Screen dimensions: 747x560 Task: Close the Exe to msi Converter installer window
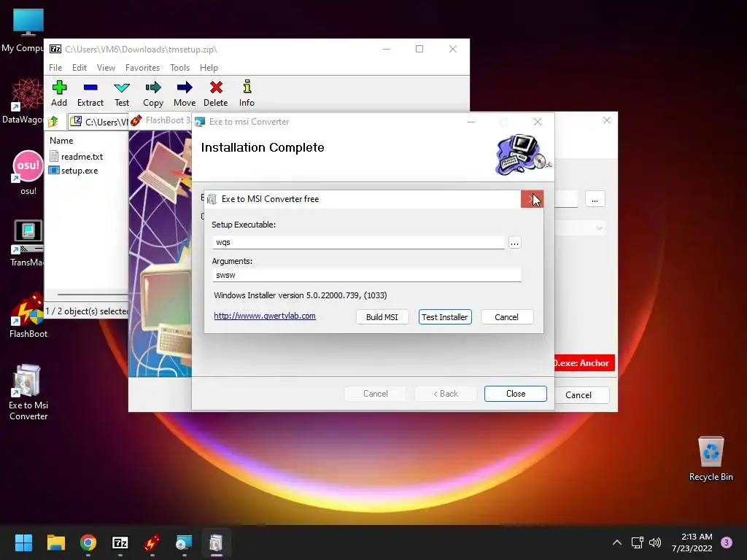click(538, 122)
